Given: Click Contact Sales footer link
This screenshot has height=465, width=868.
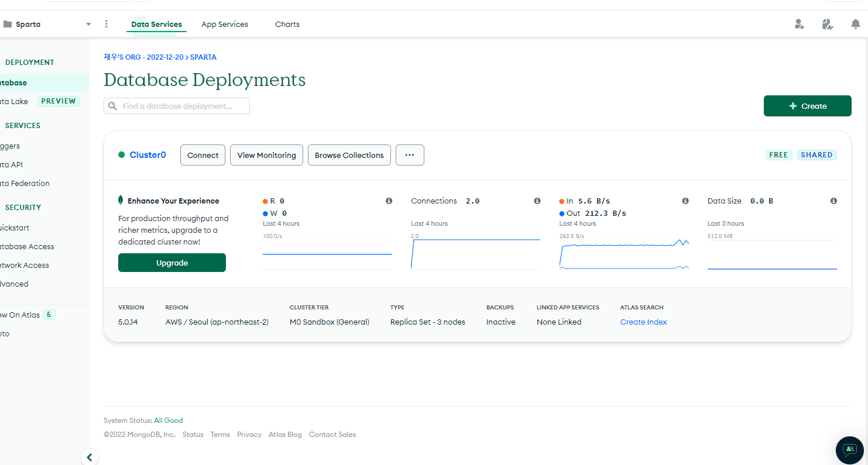Looking at the screenshot, I should tap(332, 435).
